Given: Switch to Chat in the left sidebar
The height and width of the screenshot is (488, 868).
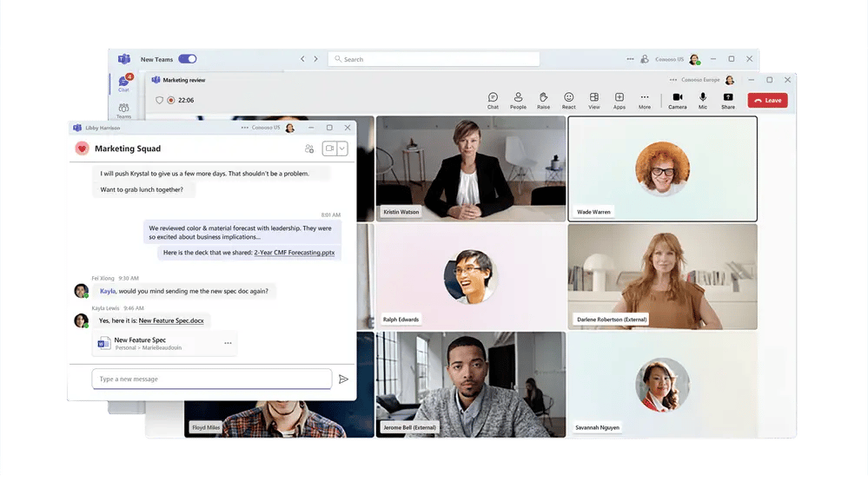Looking at the screenshot, I should (x=123, y=83).
